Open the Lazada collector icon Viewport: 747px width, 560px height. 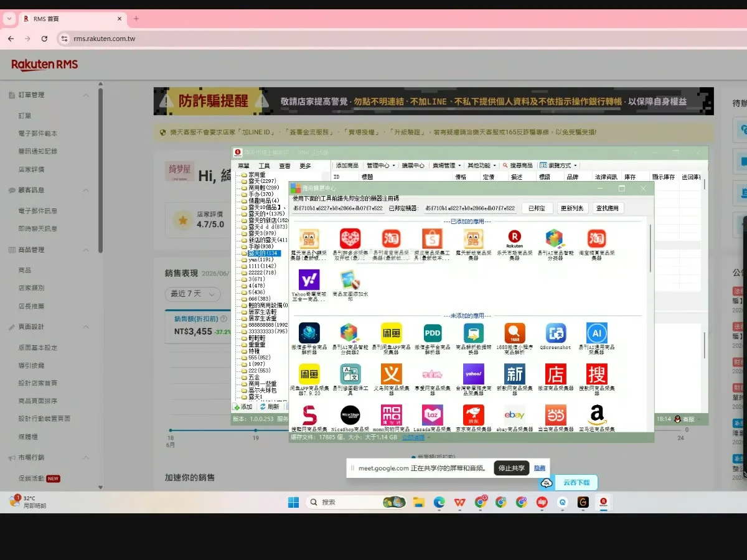click(x=432, y=415)
